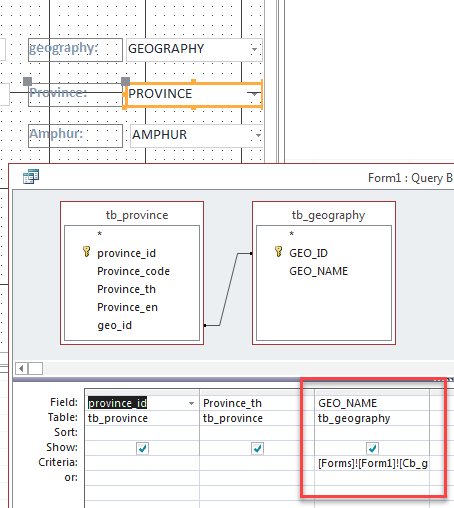
Task: Click the Query Builder window icon
Action: coord(31,176)
